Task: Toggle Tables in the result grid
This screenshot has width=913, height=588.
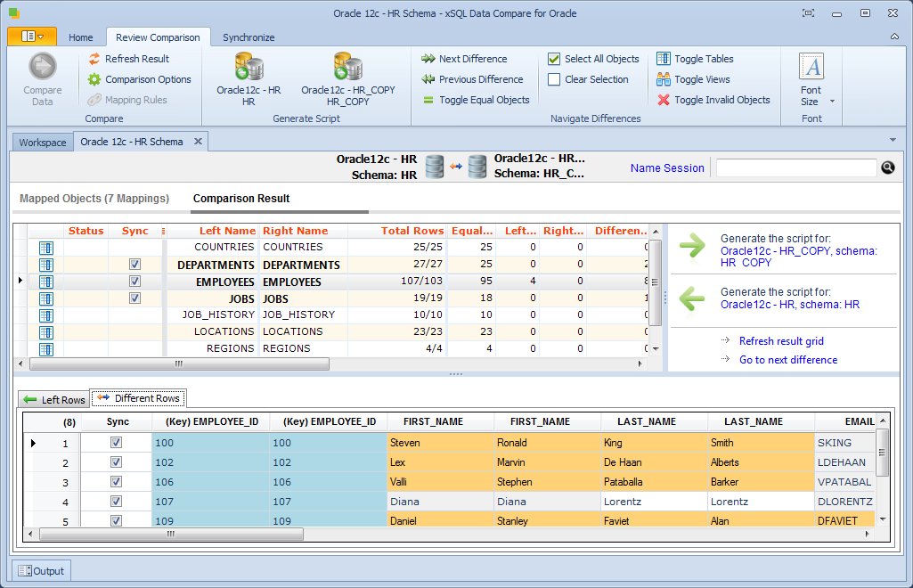Action: [695, 59]
